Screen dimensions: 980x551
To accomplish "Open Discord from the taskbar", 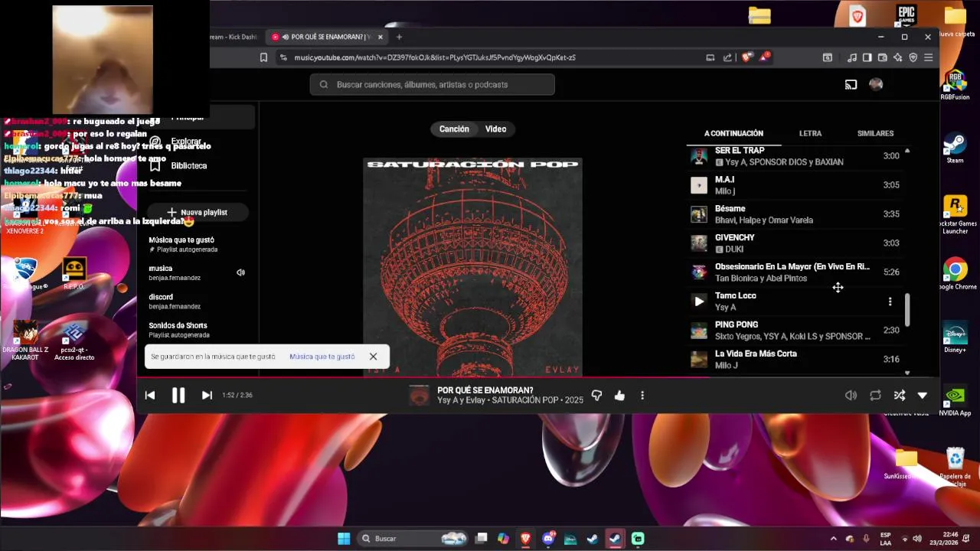I will (548, 539).
